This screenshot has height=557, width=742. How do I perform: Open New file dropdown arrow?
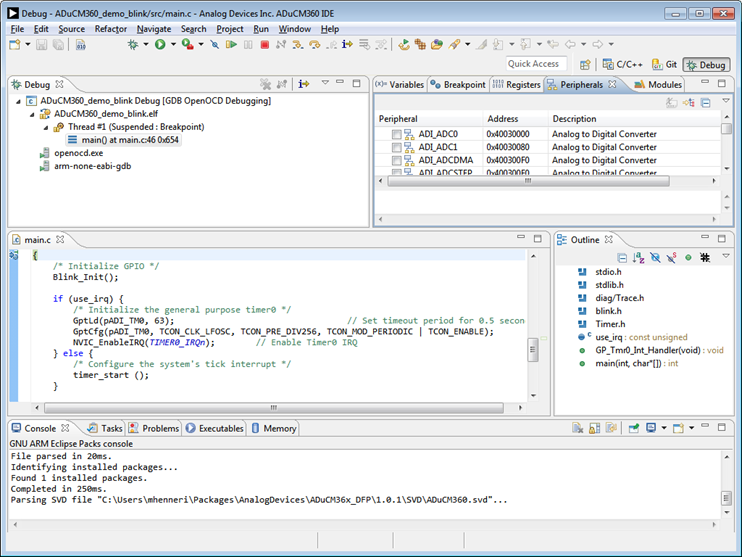point(27,44)
